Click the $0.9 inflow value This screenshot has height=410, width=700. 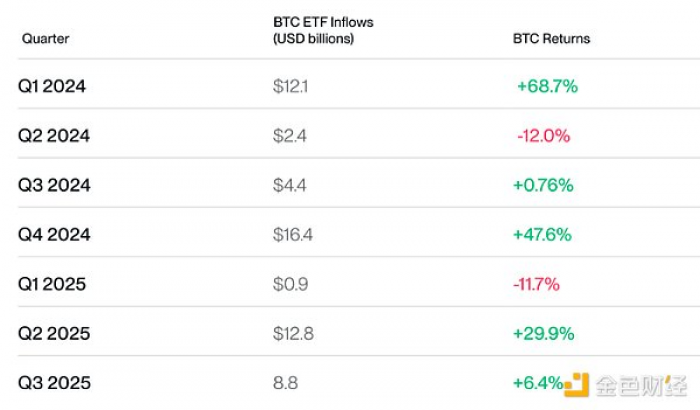[x=290, y=284]
